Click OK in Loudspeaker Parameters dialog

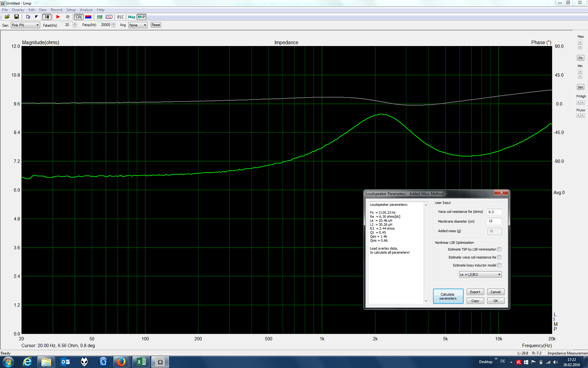496,301
